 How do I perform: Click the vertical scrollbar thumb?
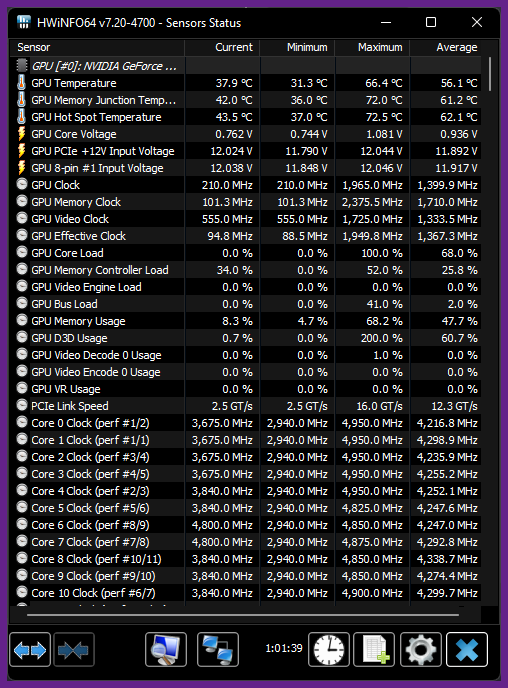pyautogui.click(x=490, y=74)
